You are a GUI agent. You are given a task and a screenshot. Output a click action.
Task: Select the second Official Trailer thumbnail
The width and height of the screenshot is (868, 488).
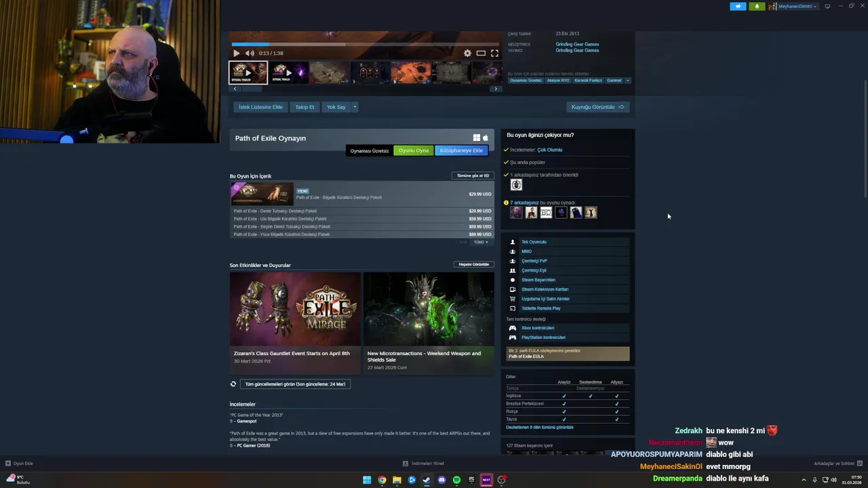pyautogui.click(x=289, y=73)
